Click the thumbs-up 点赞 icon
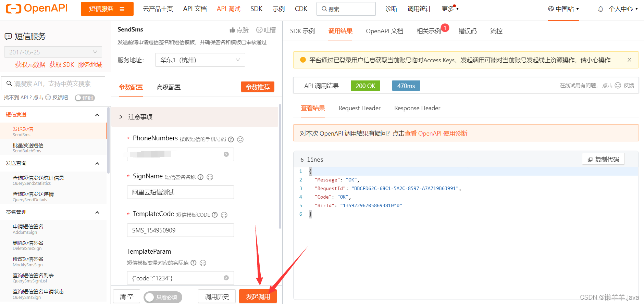This screenshot has width=644, height=304. [x=232, y=30]
